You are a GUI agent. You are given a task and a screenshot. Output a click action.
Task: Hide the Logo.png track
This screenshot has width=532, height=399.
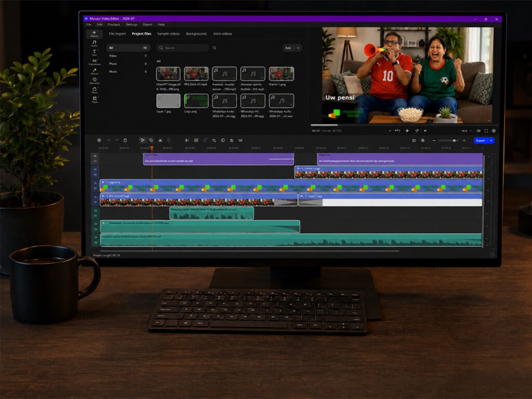click(x=95, y=183)
